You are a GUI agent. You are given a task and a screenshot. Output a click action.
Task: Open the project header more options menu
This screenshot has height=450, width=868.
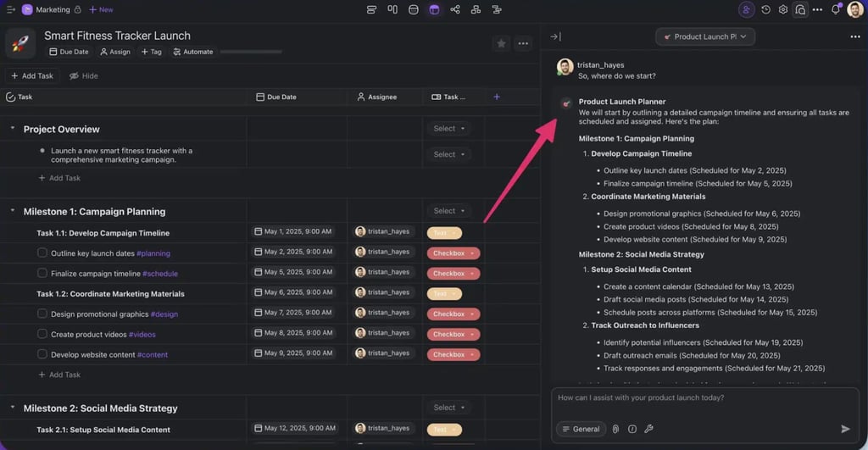click(523, 43)
